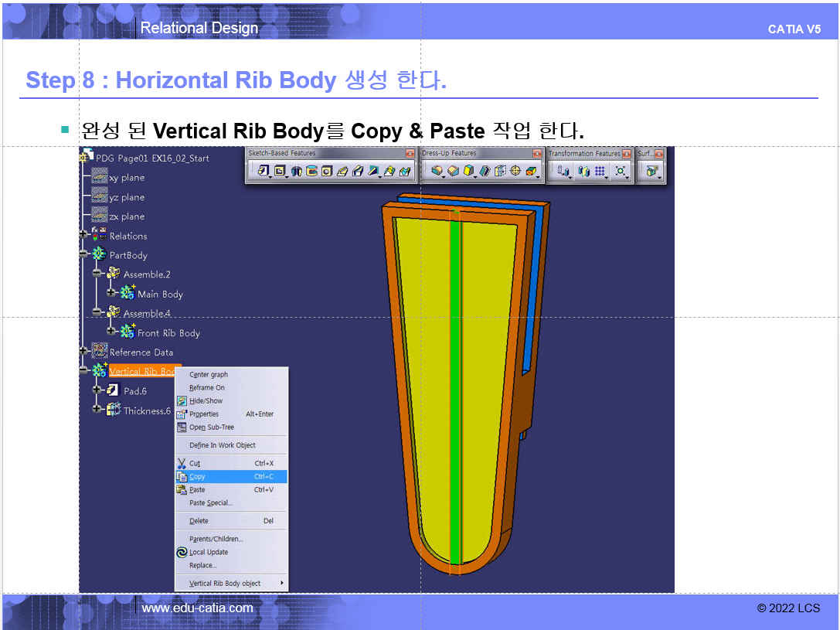
Task: Click the green vertical rib on the model
Action: tap(455, 387)
